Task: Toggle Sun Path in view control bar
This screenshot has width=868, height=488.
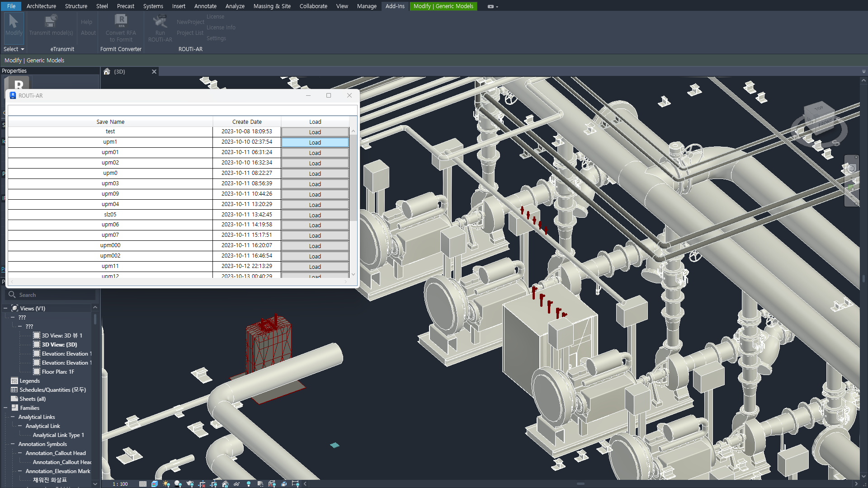Action: [x=166, y=484]
